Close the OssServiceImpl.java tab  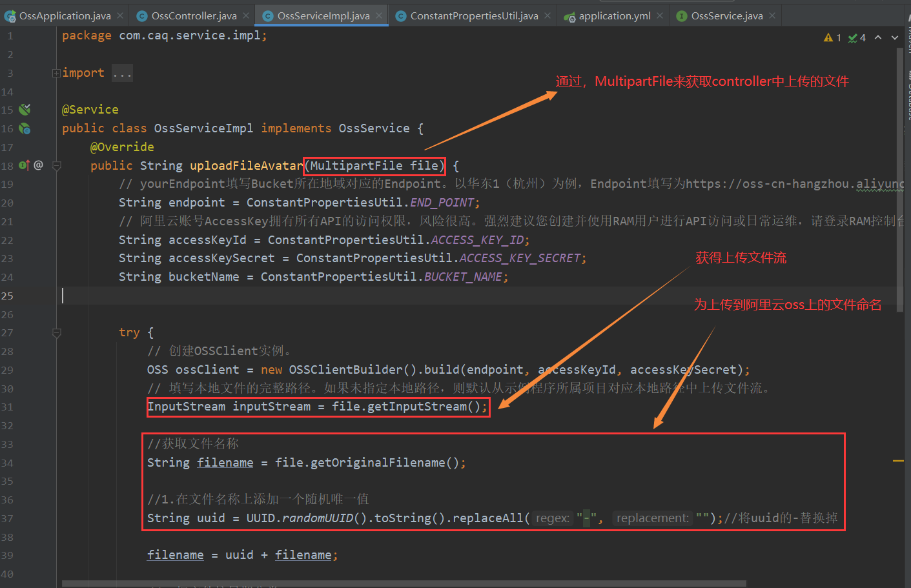coord(379,15)
